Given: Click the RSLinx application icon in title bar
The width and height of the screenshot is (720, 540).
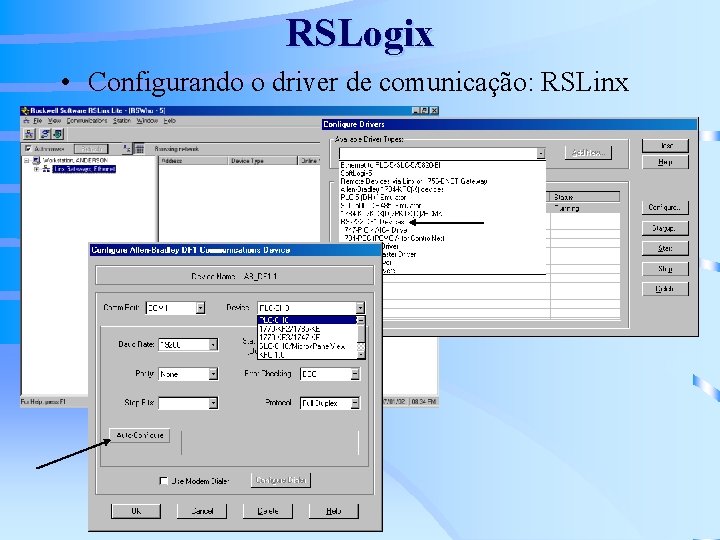Looking at the screenshot, I should (25, 111).
